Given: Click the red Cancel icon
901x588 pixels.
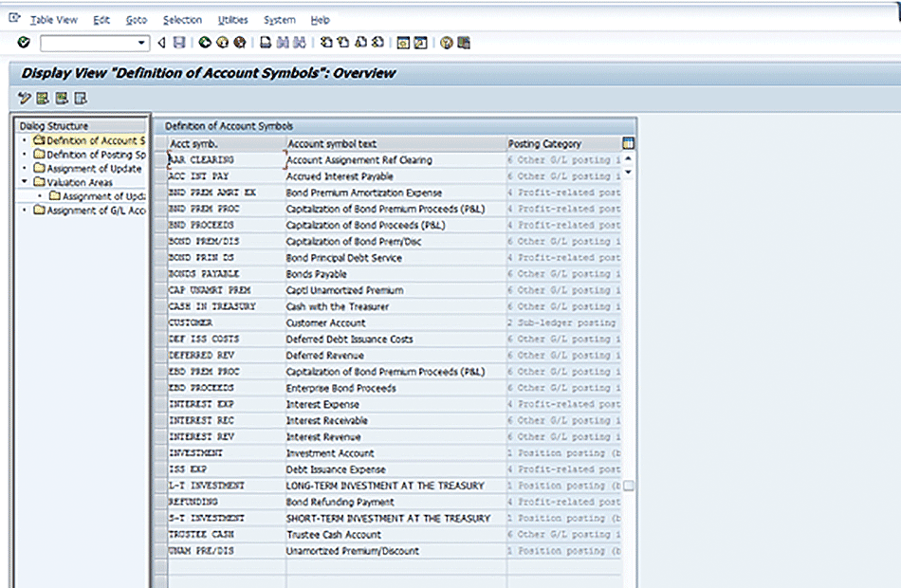Looking at the screenshot, I should coord(239,43).
